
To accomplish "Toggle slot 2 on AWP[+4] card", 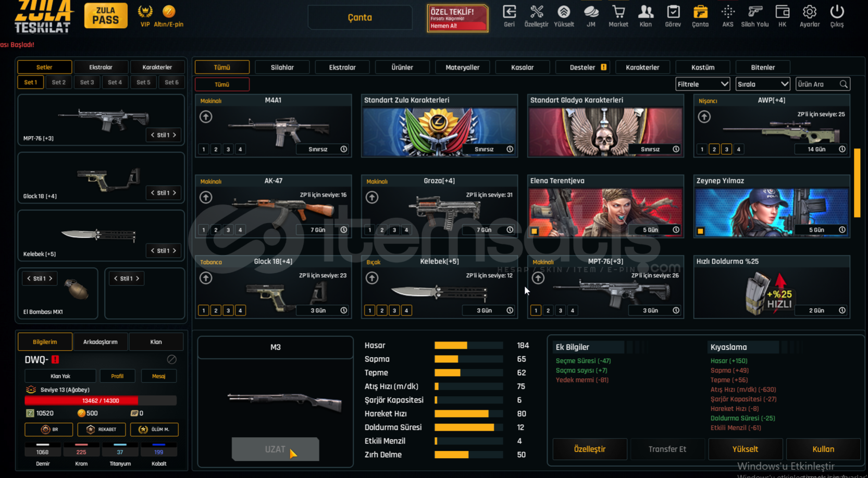I will coord(714,150).
